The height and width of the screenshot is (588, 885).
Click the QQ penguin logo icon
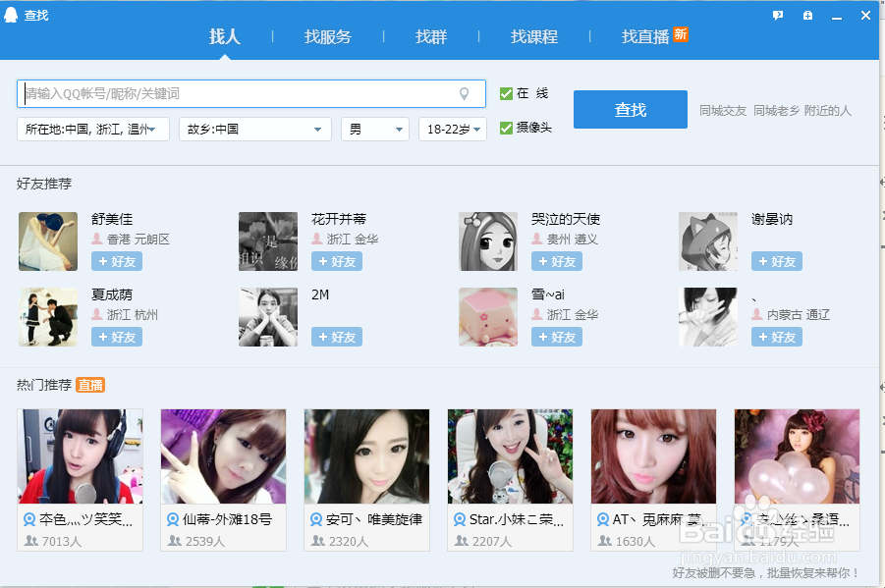pos(11,15)
